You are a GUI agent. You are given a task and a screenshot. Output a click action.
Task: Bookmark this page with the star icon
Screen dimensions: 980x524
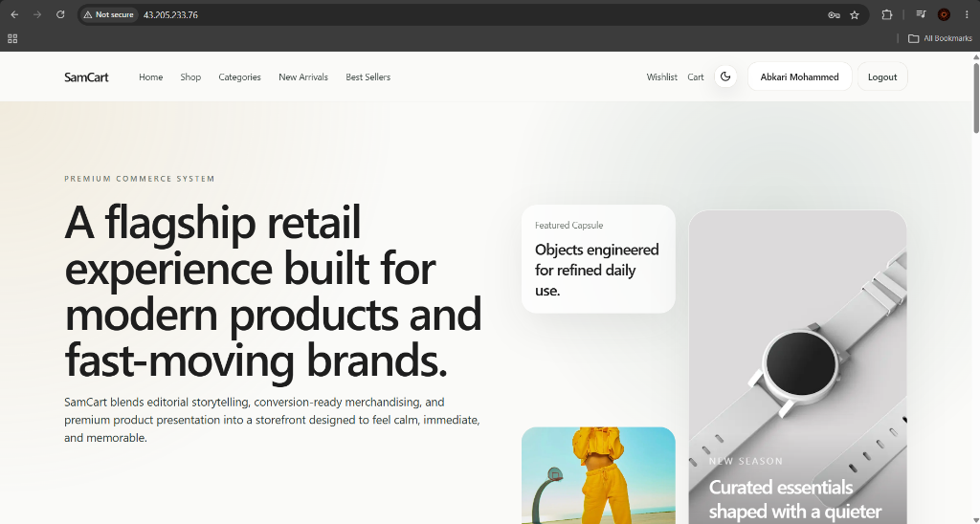point(855,15)
